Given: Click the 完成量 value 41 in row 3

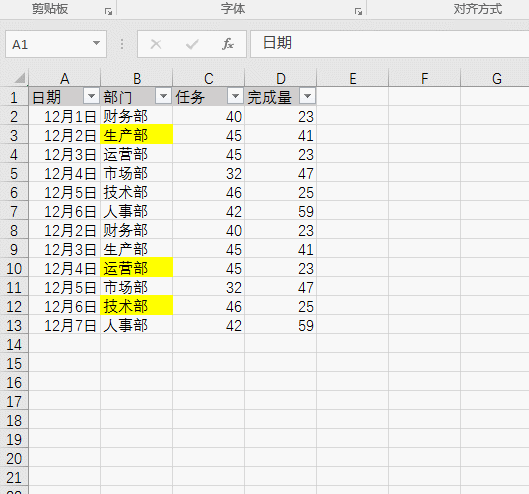Looking at the screenshot, I should coord(281,135).
